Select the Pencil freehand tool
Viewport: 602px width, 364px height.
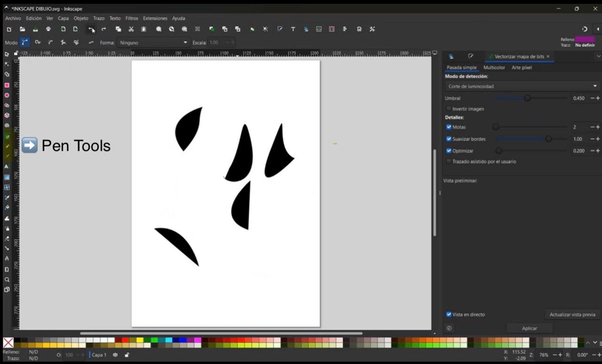coord(7,146)
